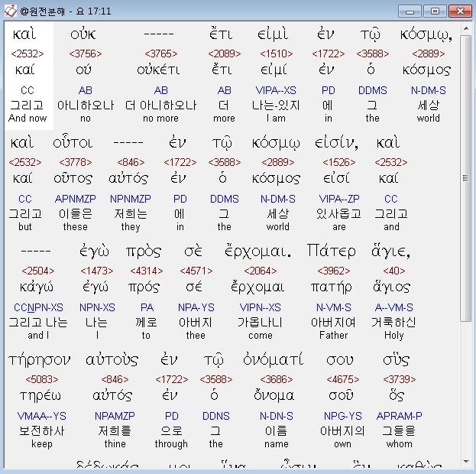Open Strong's number <4571>
Image resolution: width=476 pixels, height=474 pixels.
pos(196,271)
